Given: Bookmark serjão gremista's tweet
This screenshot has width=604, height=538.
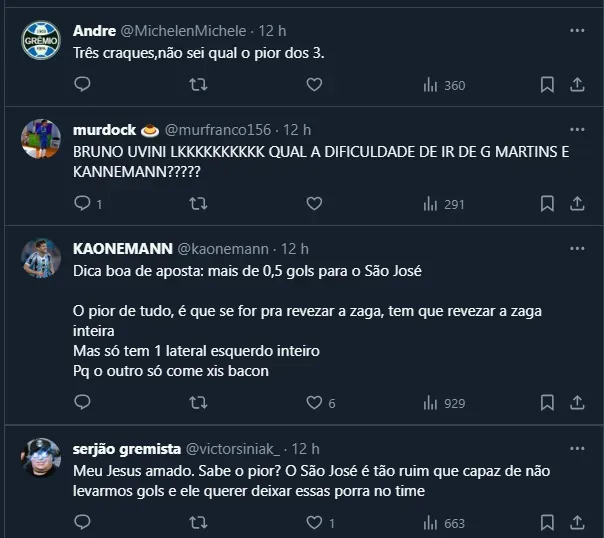Looking at the screenshot, I should tap(547, 522).
